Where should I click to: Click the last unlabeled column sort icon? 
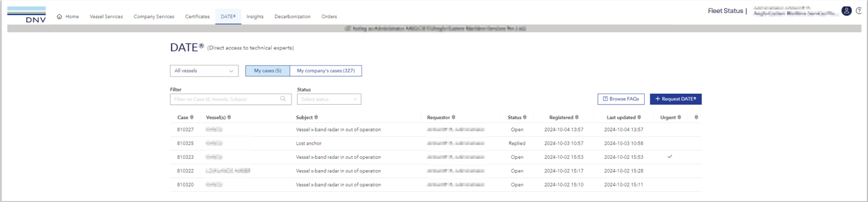[x=697, y=117]
